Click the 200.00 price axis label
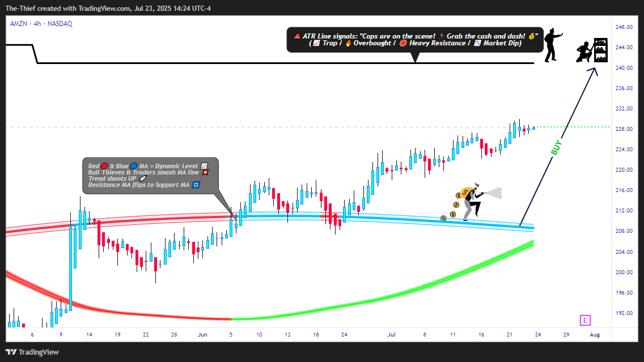 point(624,272)
